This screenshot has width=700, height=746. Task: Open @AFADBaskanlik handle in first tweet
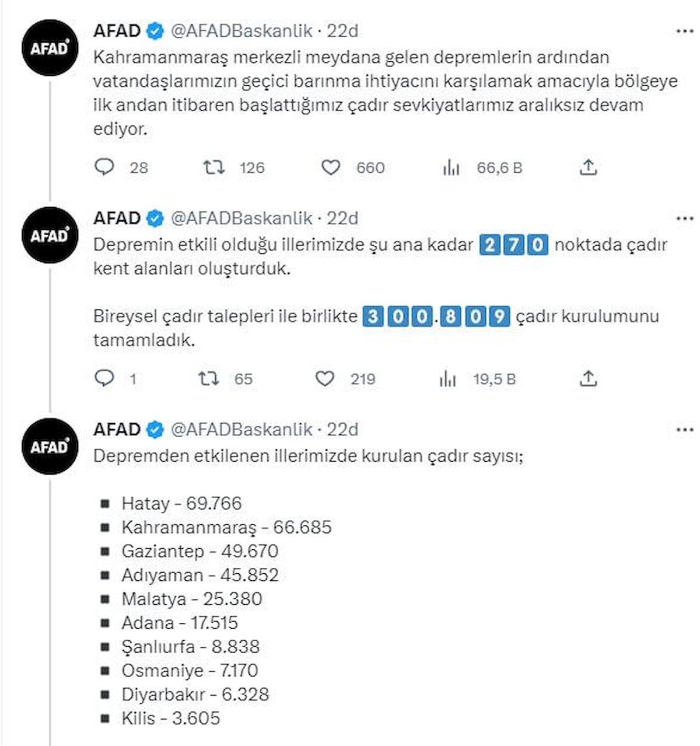242,30
